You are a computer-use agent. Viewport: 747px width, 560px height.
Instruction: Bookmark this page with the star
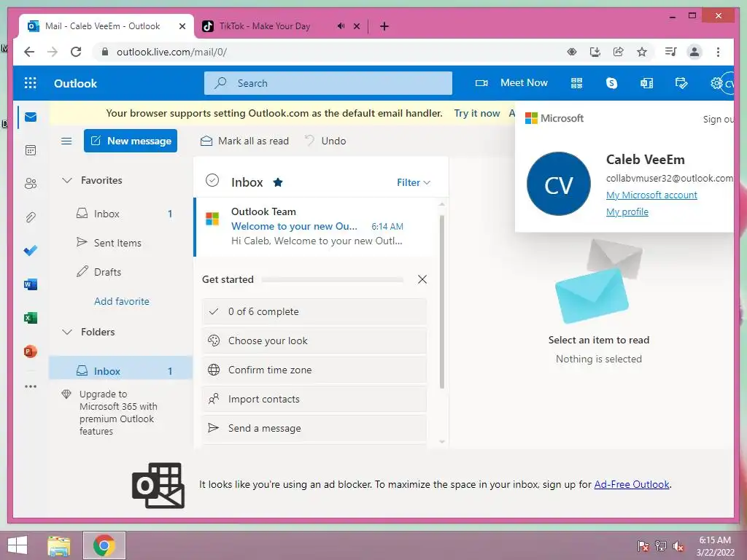coord(642,52)
